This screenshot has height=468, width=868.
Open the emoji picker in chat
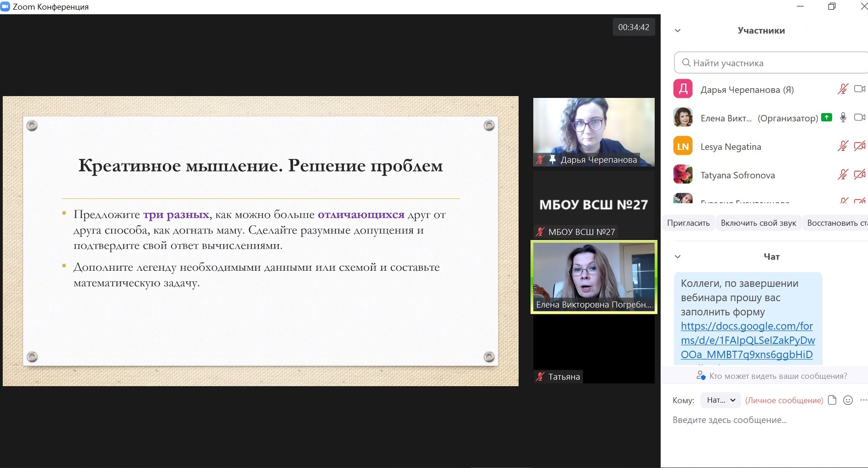coord(848,400)
